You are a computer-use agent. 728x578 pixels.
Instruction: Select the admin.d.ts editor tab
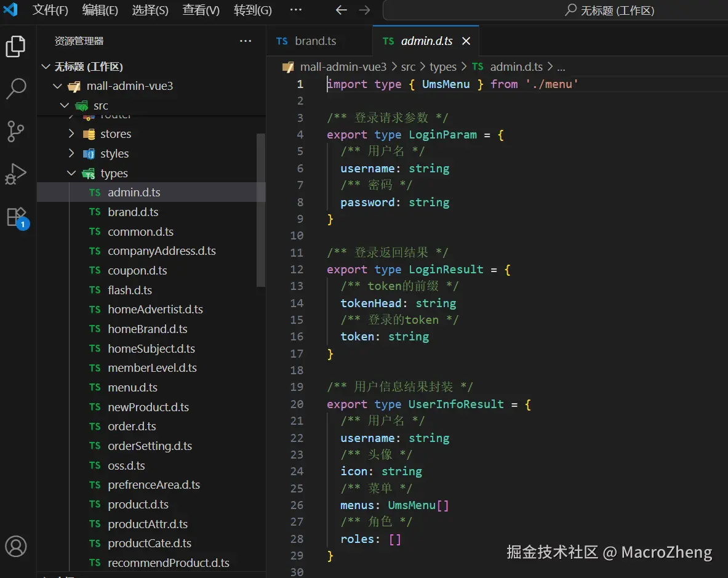pyautogui.click(x=426, y=41)
